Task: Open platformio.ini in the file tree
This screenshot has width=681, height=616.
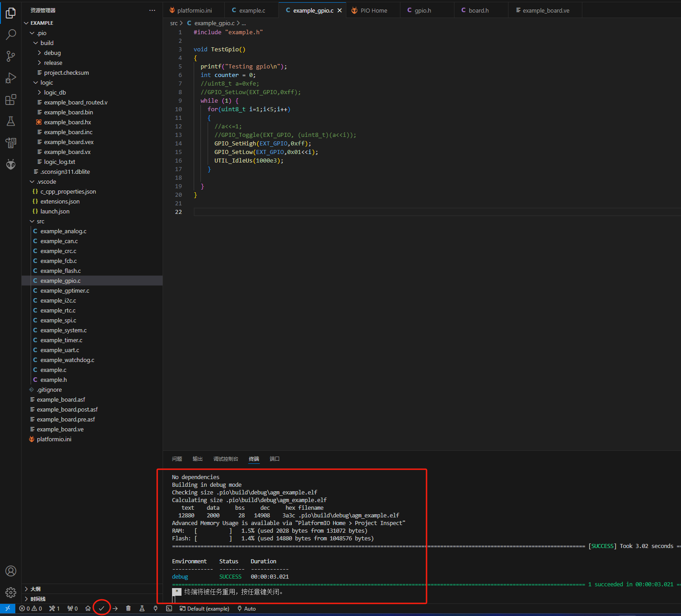Action: (x=92, y=439)
